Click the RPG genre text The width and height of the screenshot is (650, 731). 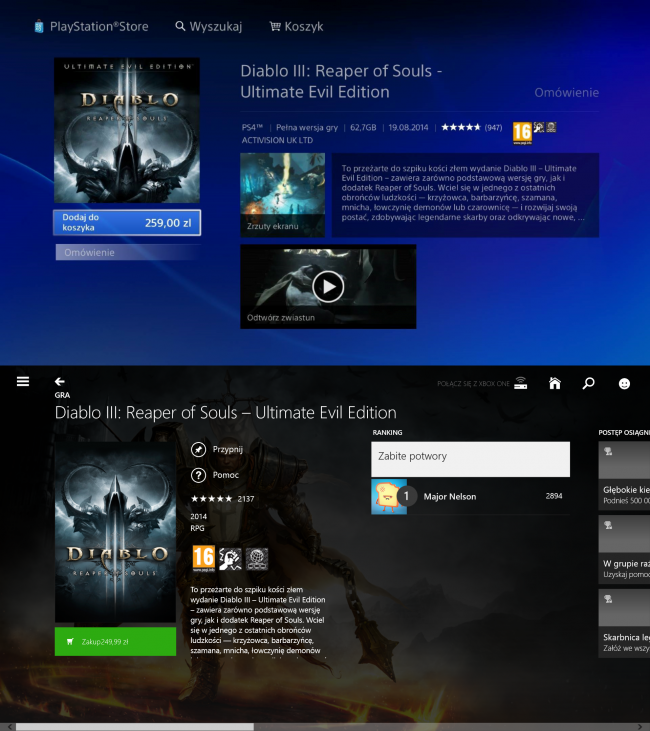click(197, 528)
